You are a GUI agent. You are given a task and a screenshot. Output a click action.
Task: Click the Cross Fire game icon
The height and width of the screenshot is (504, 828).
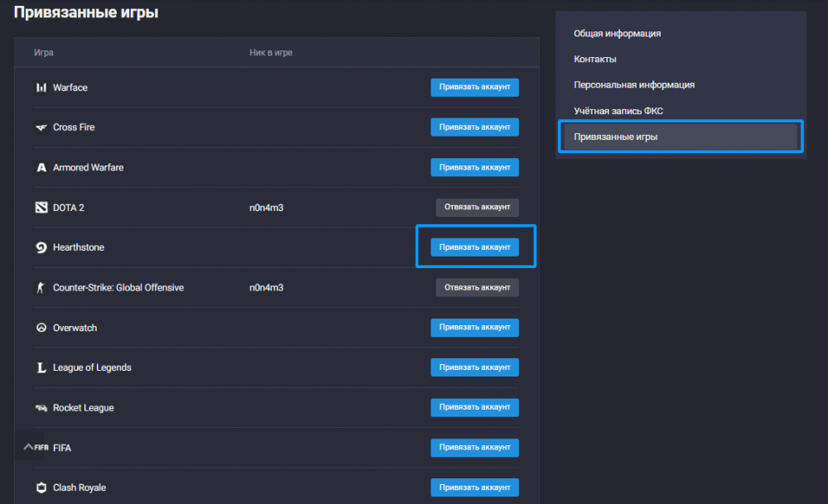41,127
